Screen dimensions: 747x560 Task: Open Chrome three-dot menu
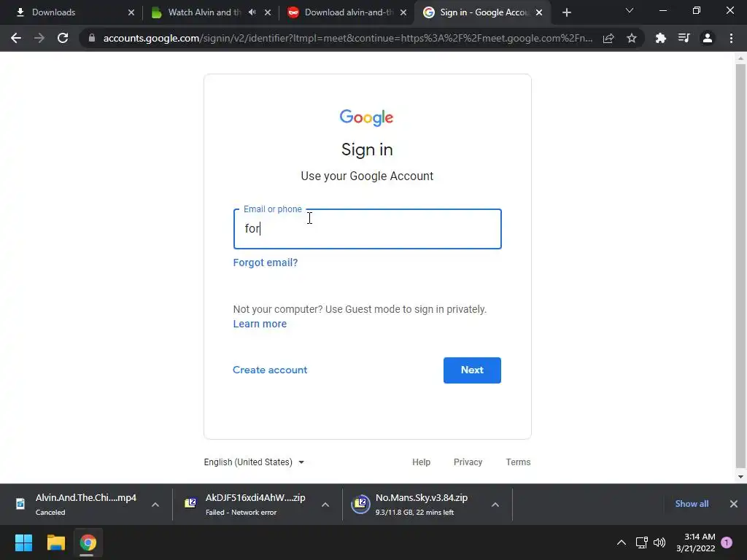click(x=731, y=38)
